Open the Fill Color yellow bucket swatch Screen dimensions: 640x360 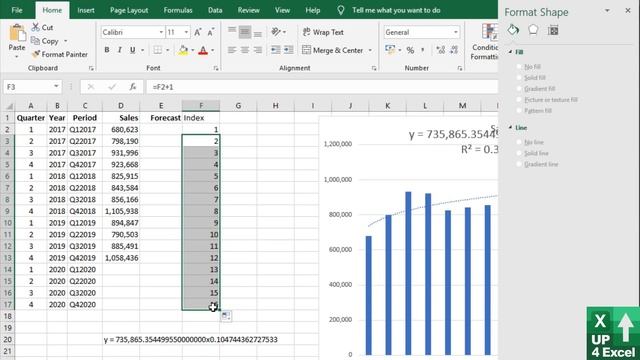click(183, 50)
